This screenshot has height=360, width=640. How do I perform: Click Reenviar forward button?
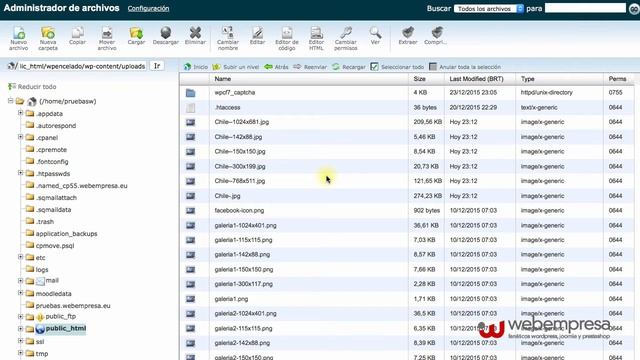tap(310, 67)
